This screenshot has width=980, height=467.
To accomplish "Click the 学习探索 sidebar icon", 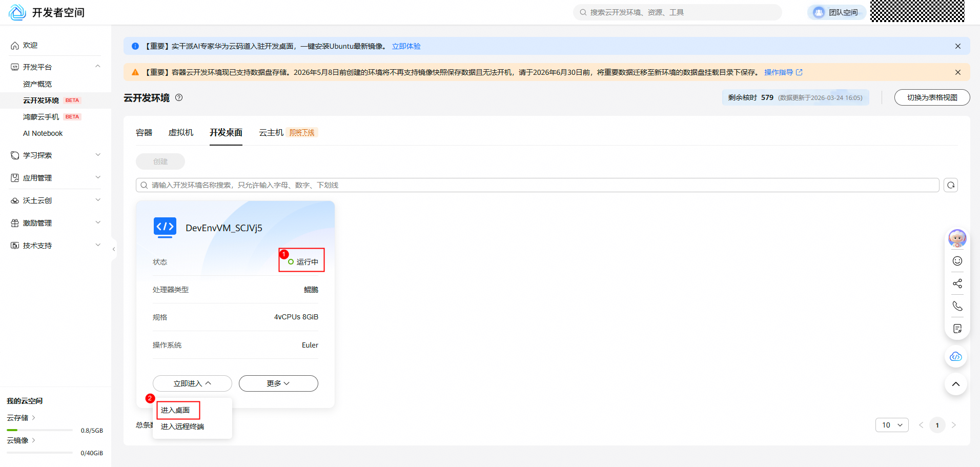I will 15,155.
